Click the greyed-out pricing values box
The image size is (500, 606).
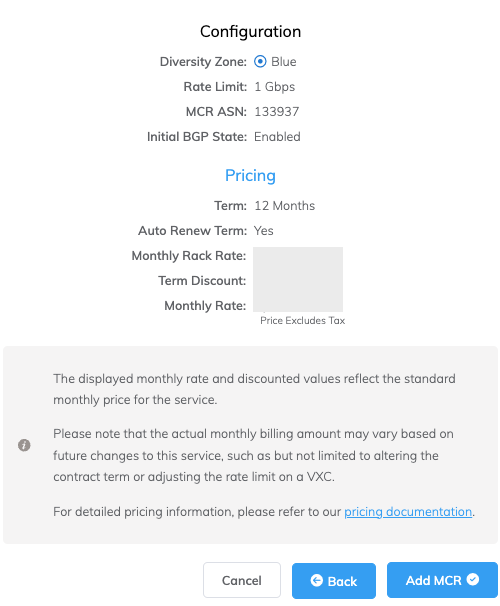point(298,279)
